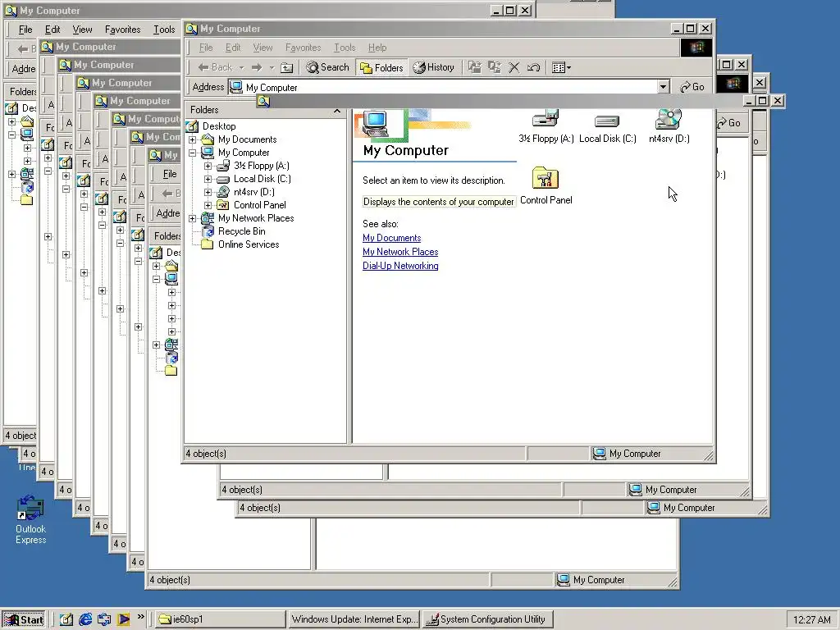Select the 3½ Floppy (A:) drive icon in right pane
Viewport: 840px width, 630px height.
pos(546,126)
